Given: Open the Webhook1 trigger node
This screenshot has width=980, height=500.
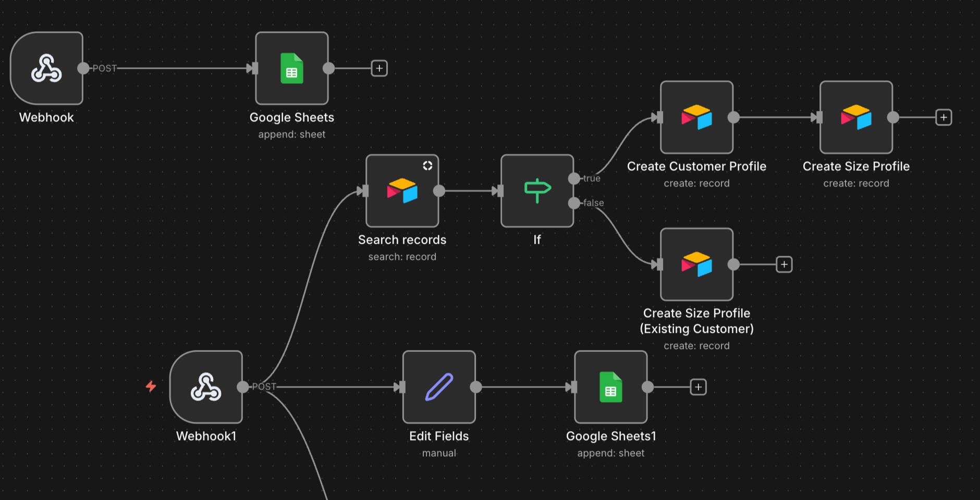Looking at the screenshot, I should [206, 387].
